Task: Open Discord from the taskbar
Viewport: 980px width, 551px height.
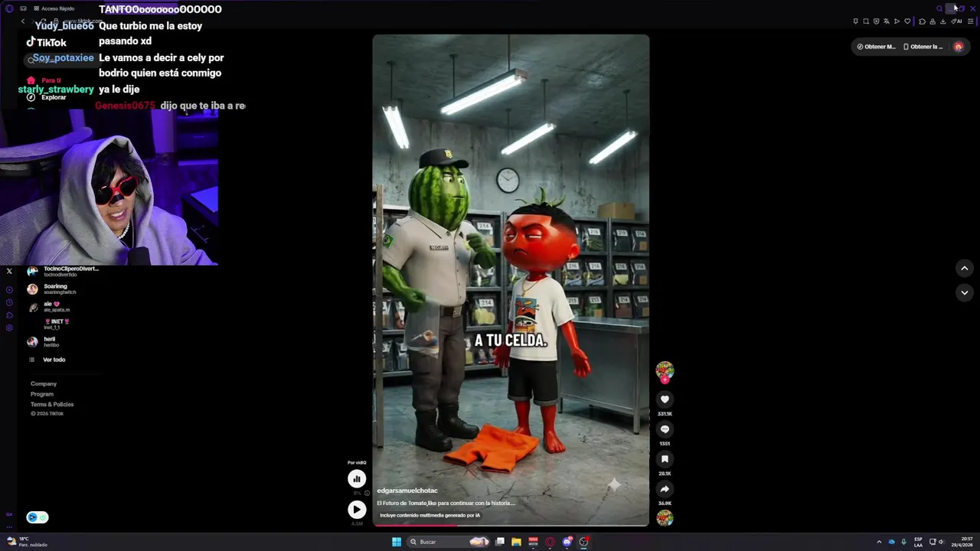Action: click(x=567, y=542)
